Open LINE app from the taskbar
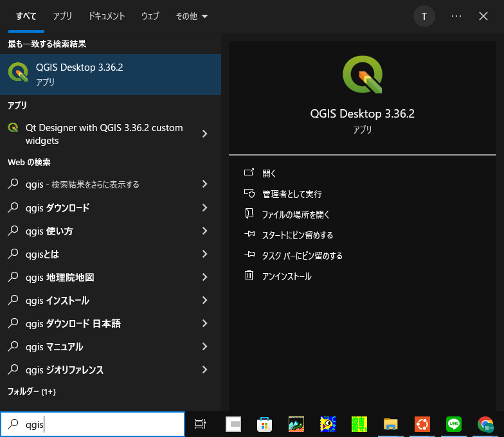Viewport: 504px width, 437px height. [454, 424]
